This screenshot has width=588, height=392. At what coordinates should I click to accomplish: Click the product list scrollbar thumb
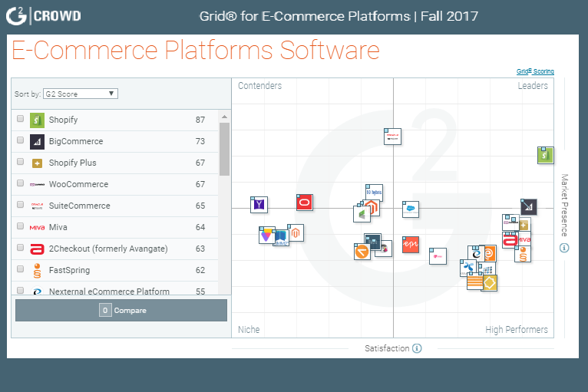tap(225, 149)
